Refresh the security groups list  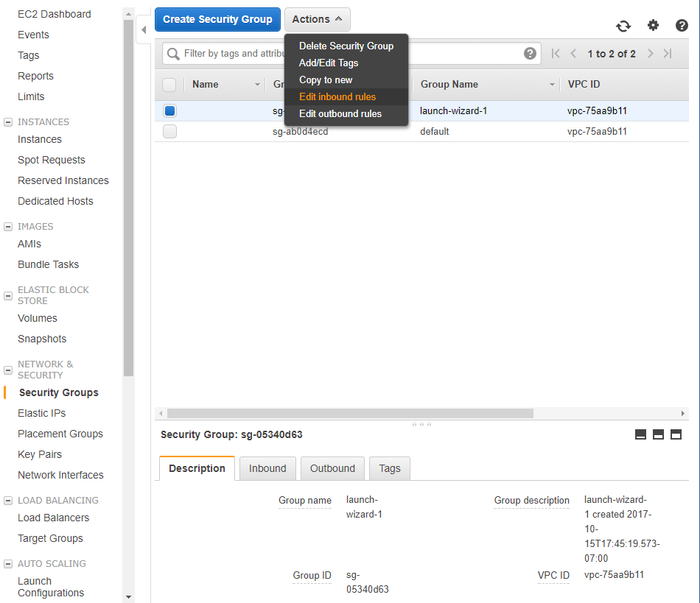coord(623,25)
